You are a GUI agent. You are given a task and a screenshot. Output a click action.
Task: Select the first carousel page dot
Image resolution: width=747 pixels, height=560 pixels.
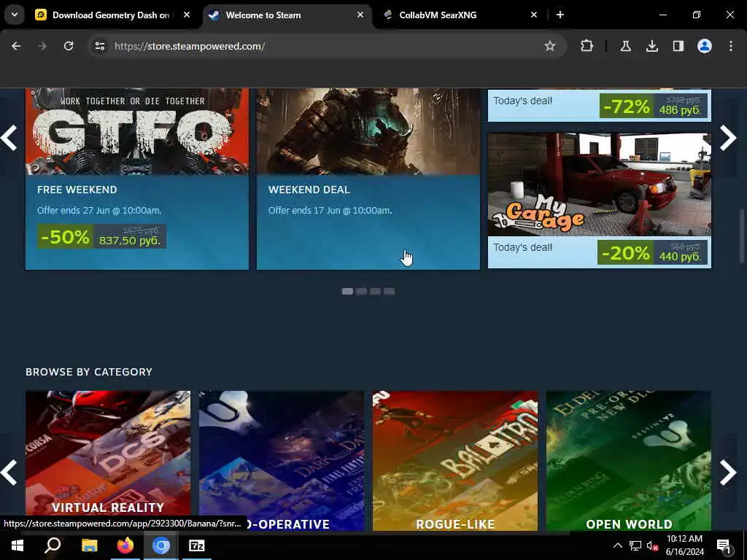point(347,291)
